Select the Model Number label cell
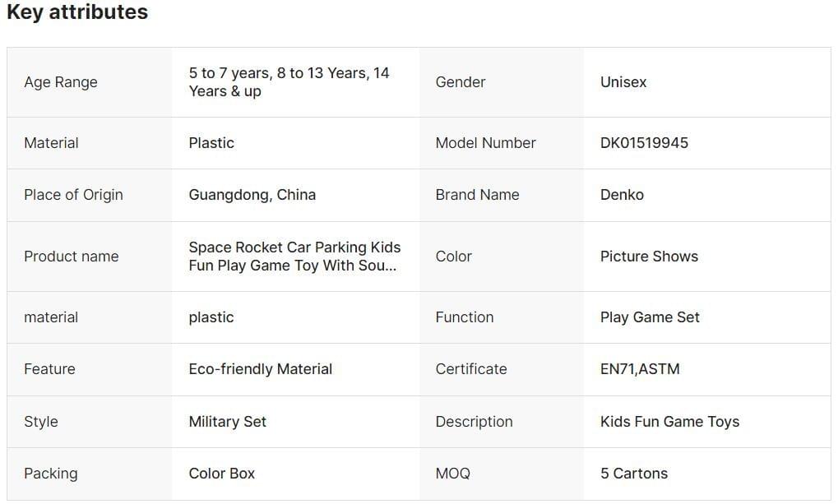 (x=485, y=143)
